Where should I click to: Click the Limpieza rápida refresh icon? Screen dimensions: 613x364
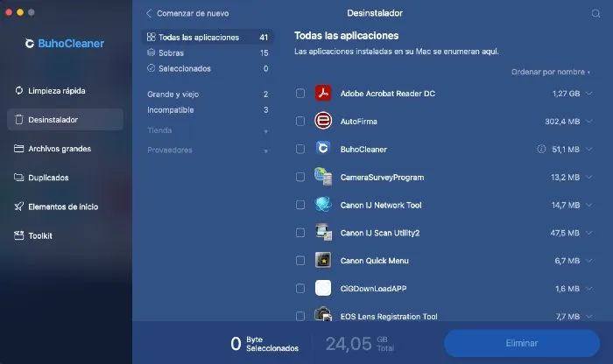[18, 91]
